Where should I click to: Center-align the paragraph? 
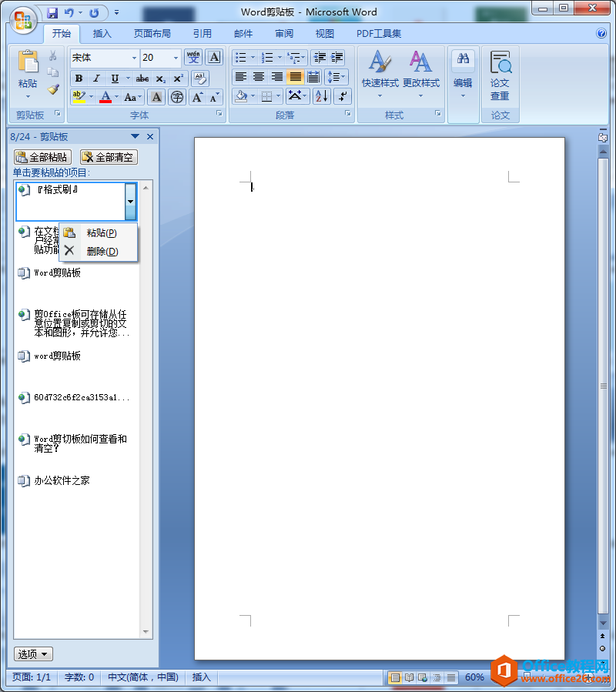click(x=259, y=77)
